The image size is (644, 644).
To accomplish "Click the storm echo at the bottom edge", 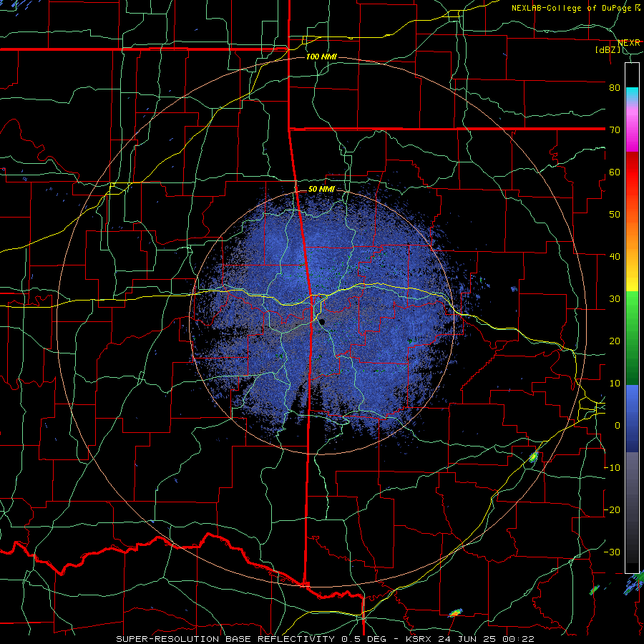I will point(455,613).
